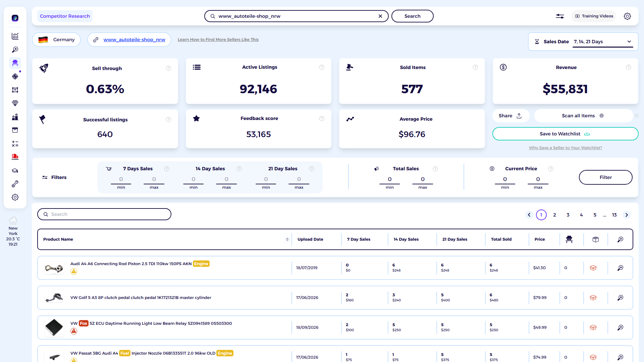Expand the Sales Date dropdown
The width and height of the screenshot is (644, 362).
(603, 42)
